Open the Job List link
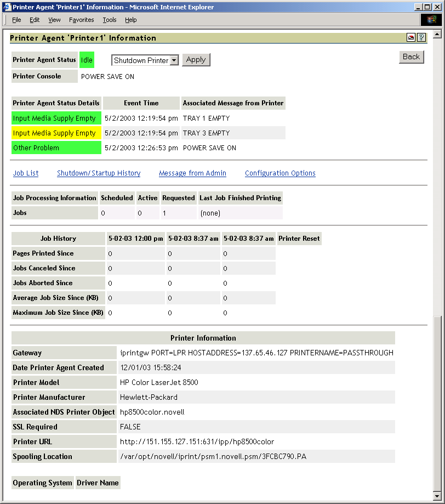 26,173
